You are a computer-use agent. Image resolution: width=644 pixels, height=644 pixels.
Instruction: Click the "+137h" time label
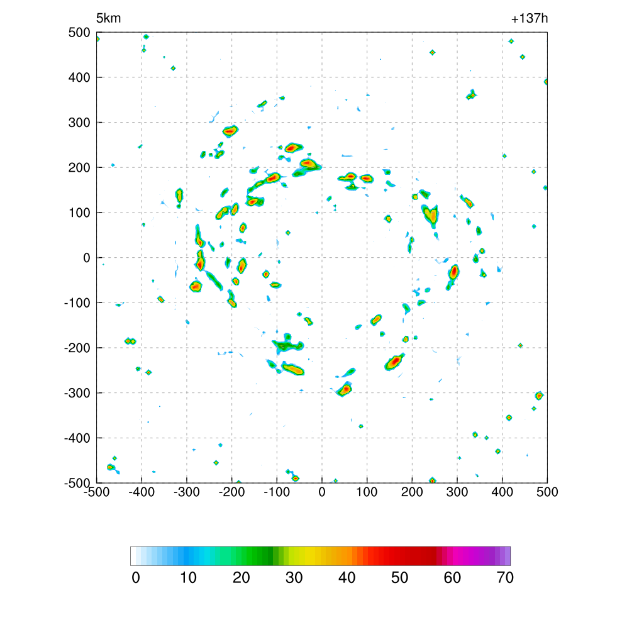[530, 18]
